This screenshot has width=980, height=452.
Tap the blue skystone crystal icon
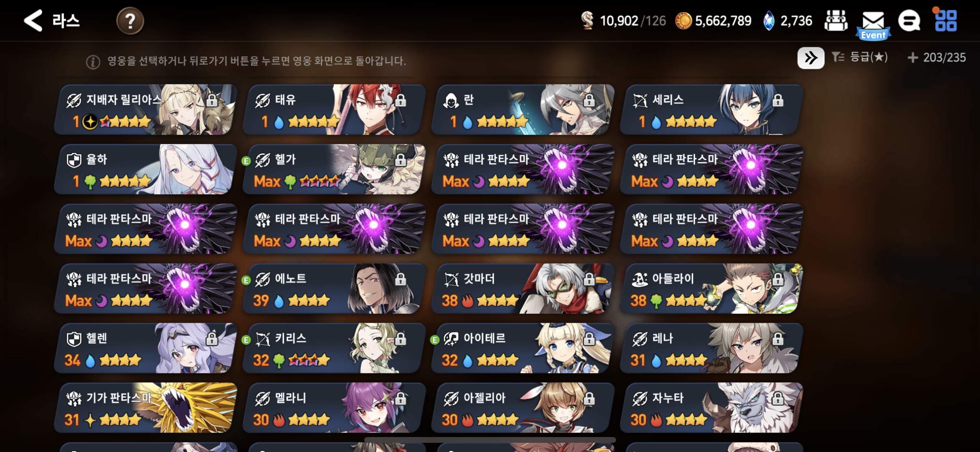click(x=769, y=21)
